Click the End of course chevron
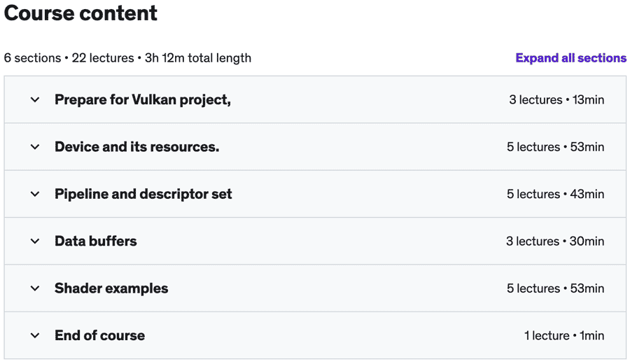 click(35, 335)
